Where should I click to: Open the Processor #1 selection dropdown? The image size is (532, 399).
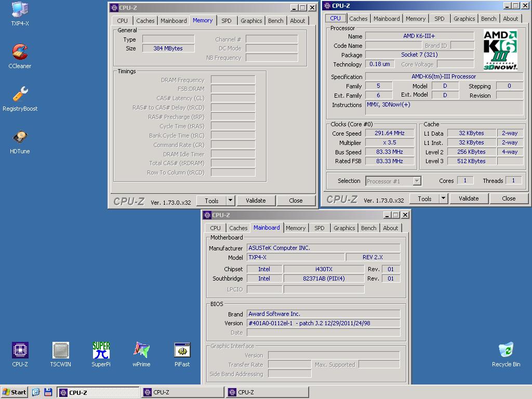[x=417, y=181]
